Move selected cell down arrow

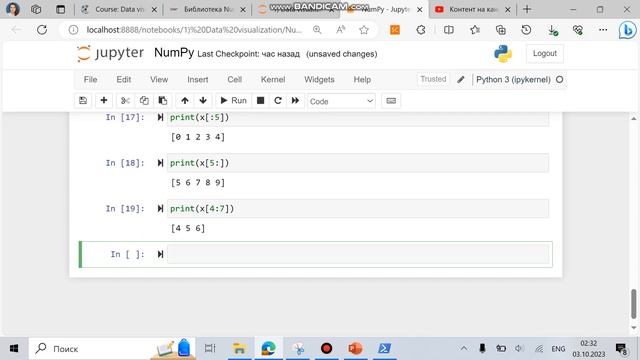click(x=203, y=100)
